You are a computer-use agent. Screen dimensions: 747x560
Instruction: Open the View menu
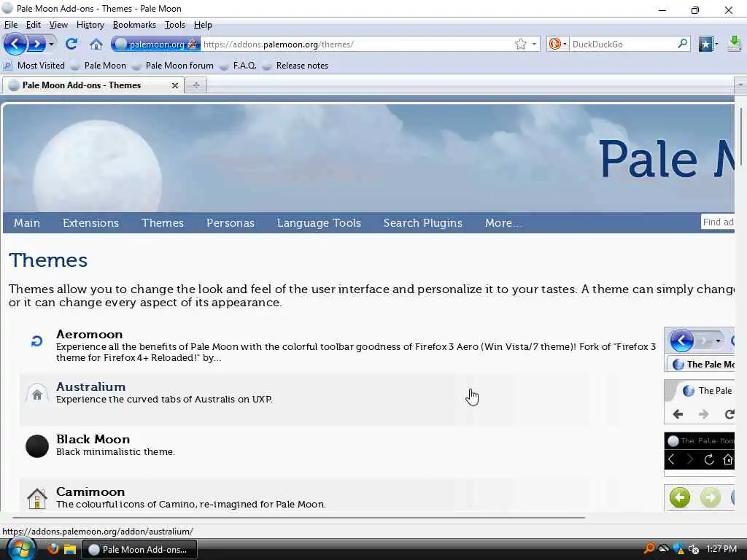coord(58,25)
